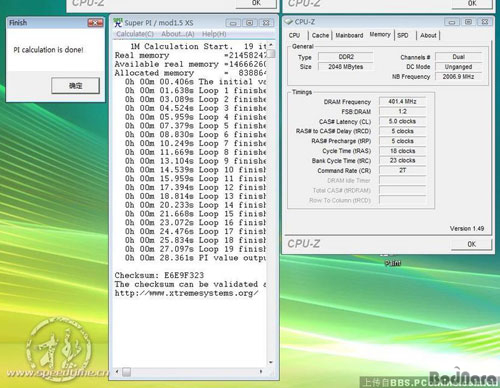Click horizontal scroll left arrow in Super PI
500x388 pixels.
click(x=117, y=371)
